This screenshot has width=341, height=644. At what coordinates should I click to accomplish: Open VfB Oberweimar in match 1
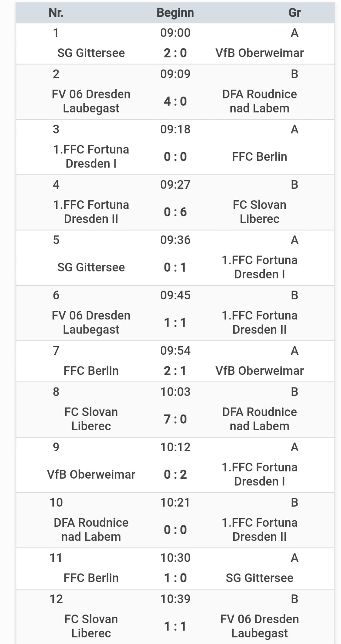(259, 53)
